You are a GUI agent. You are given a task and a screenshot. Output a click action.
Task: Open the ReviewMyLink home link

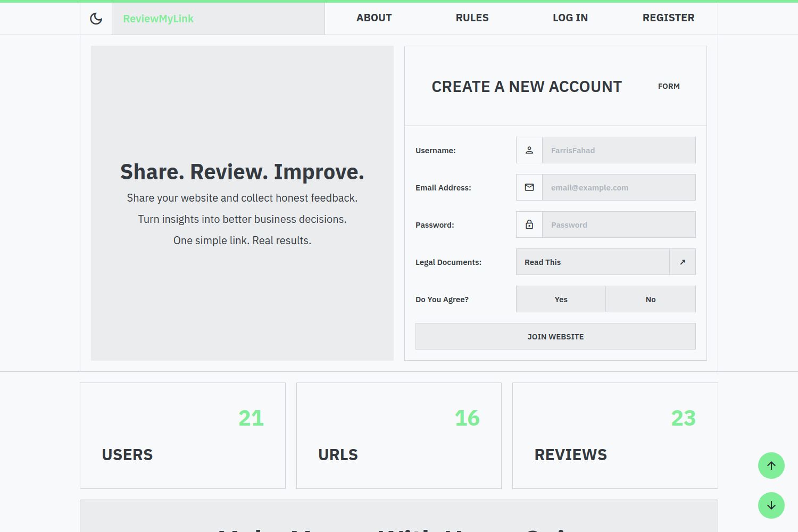158,19
